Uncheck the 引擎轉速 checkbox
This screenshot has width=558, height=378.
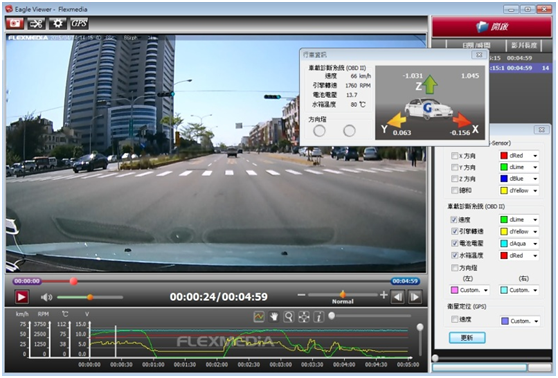click(x=454, y=231)
